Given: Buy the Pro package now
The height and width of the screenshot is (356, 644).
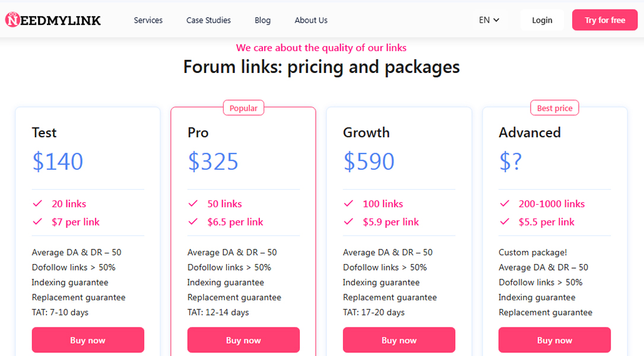Looking at the screenshot, I should pyautogui.click(x=243, y=340).
